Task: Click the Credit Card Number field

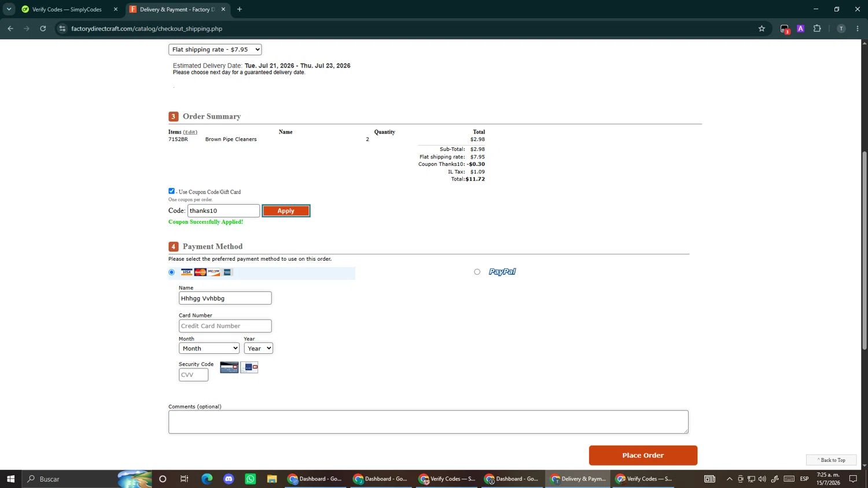Action: tap(225, 326)
